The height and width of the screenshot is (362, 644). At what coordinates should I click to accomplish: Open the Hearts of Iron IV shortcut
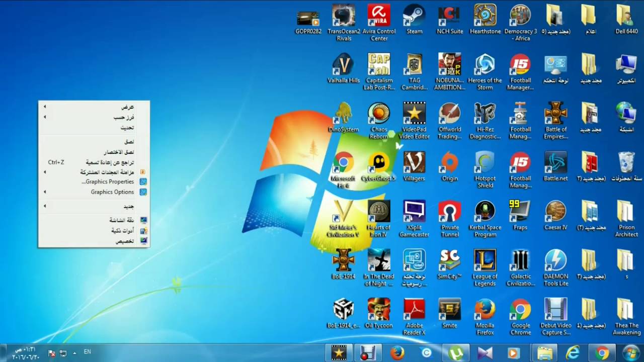379,219
